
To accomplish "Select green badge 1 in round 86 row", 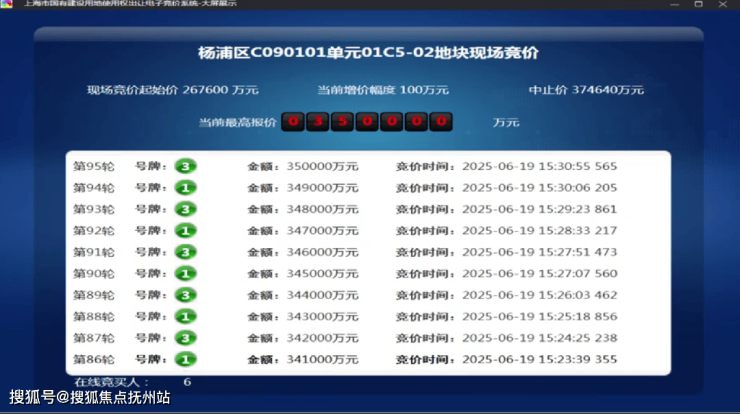I will (185, 359).
